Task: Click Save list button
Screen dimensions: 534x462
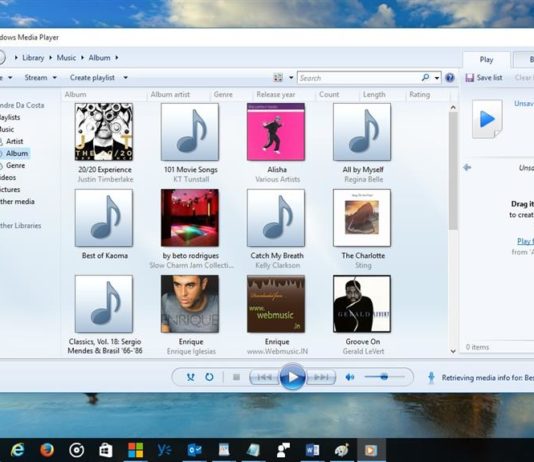Action: coord(484,78)
